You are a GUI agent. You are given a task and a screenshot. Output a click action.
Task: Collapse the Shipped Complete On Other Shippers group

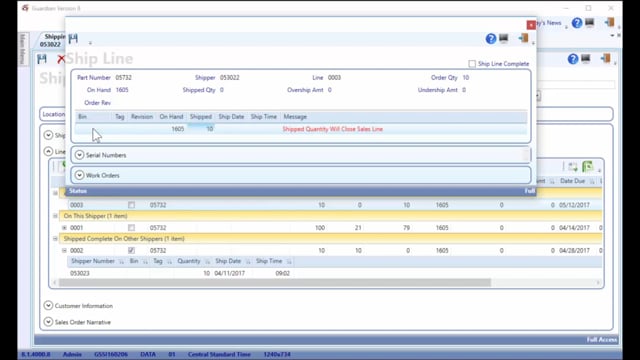coord(55,238)
